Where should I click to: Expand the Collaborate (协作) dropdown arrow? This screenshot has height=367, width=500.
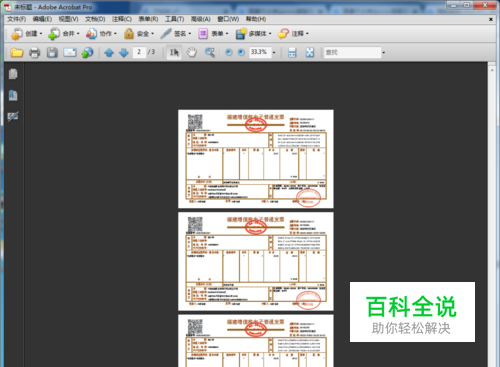(115, 34)
